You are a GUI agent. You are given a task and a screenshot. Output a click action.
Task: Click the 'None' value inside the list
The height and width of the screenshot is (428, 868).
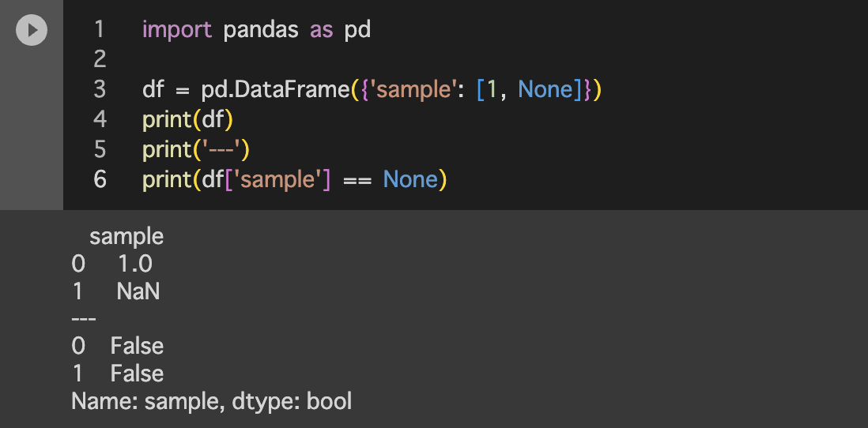545,89
